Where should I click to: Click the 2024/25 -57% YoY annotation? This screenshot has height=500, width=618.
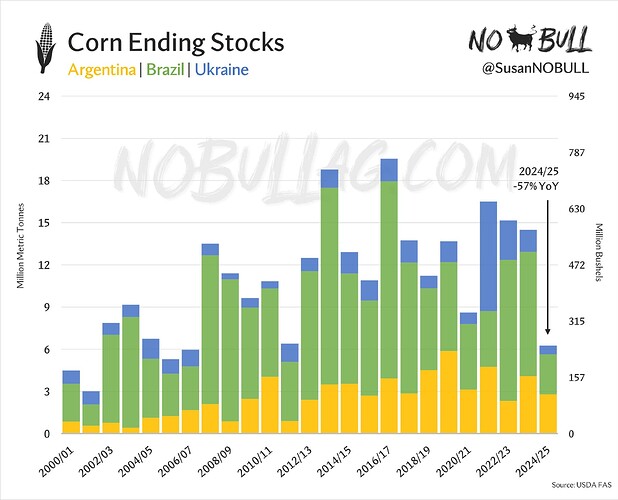click(536, 179)
